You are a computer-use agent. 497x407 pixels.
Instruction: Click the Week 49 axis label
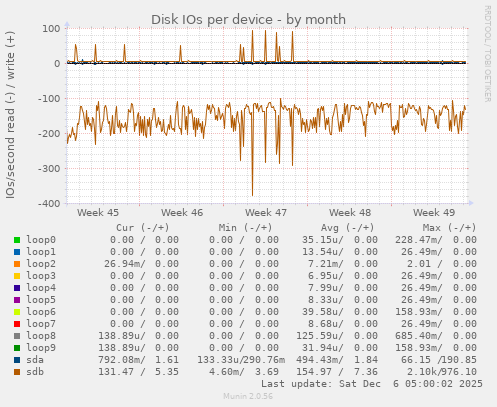pos(434,213)
